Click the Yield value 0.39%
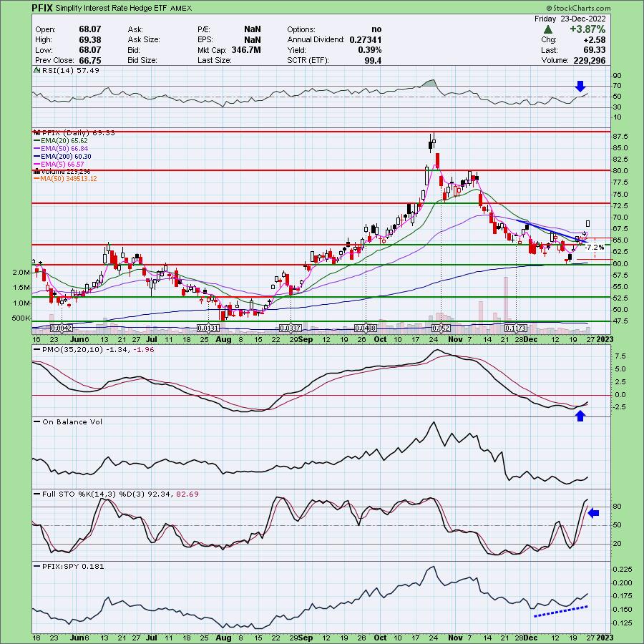Viewport: 644px width, 644px height. [x=370, y=50]
